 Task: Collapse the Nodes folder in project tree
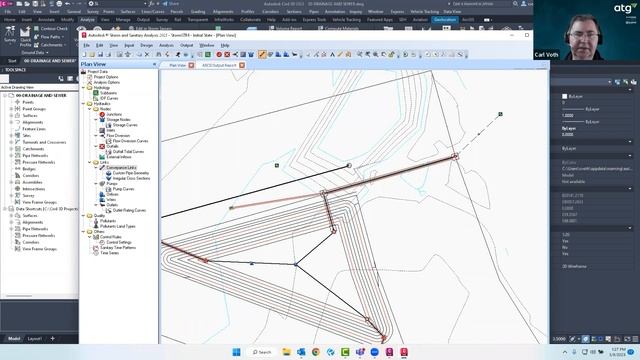coord(90,109)
